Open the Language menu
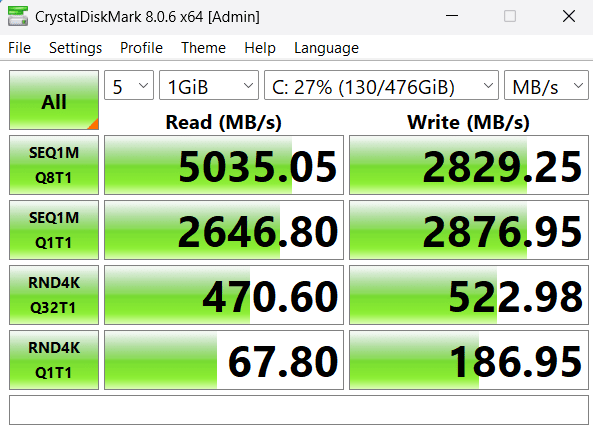Screen dimensions: 593x430 pyautogui.click(x=326, y=48)
